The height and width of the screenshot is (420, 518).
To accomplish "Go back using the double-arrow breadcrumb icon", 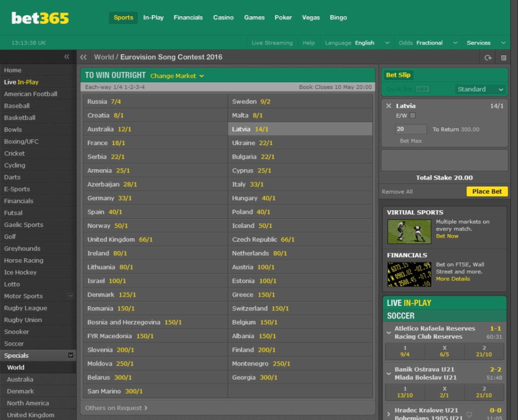I will [83, 57].
